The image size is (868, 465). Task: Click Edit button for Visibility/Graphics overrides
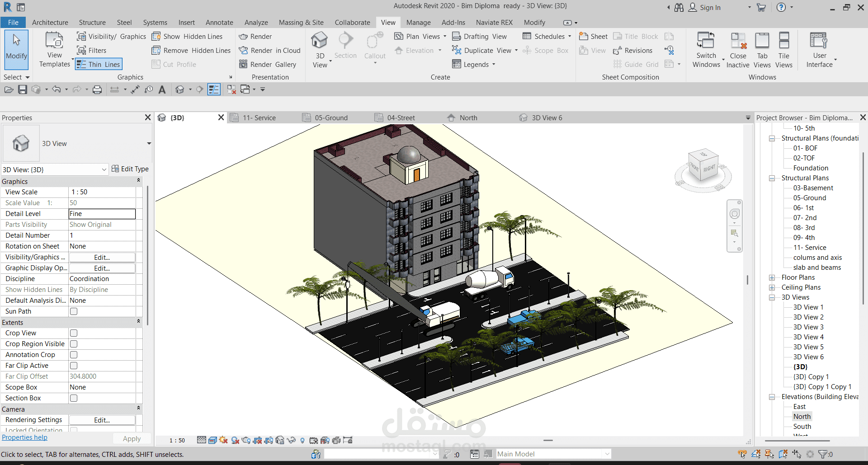pos(102,257)
